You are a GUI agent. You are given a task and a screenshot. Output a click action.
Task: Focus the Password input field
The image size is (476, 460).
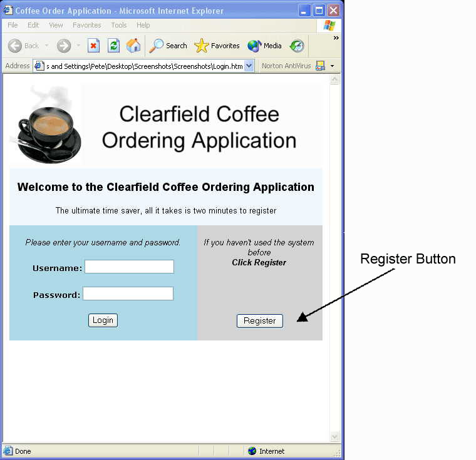[128, 294]
